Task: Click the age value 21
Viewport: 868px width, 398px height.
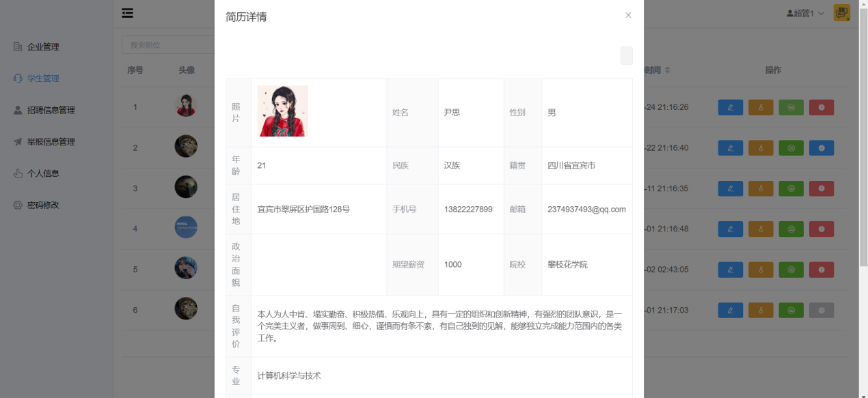Action: pos(262,165)
